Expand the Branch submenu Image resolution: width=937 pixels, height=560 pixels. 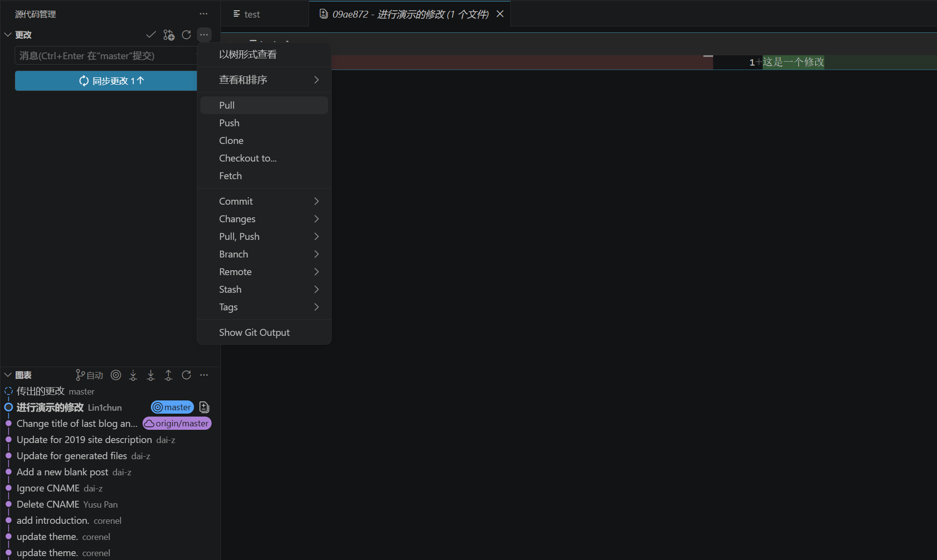[264, 254]
